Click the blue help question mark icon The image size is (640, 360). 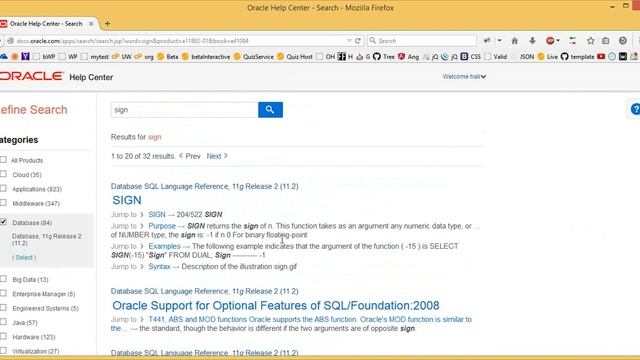[x=635, y=109]
